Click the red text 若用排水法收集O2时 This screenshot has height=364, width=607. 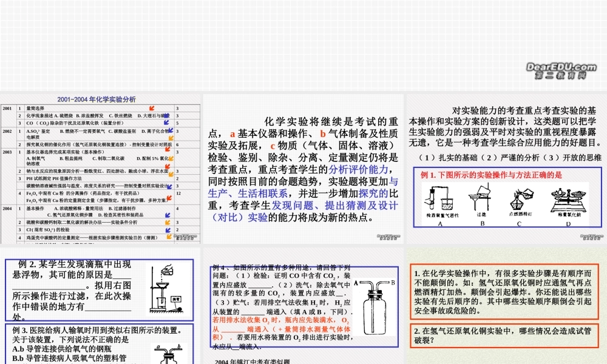(282, 329)
